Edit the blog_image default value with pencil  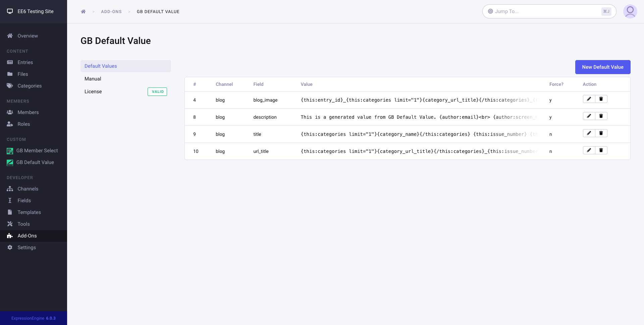[589, 99]
